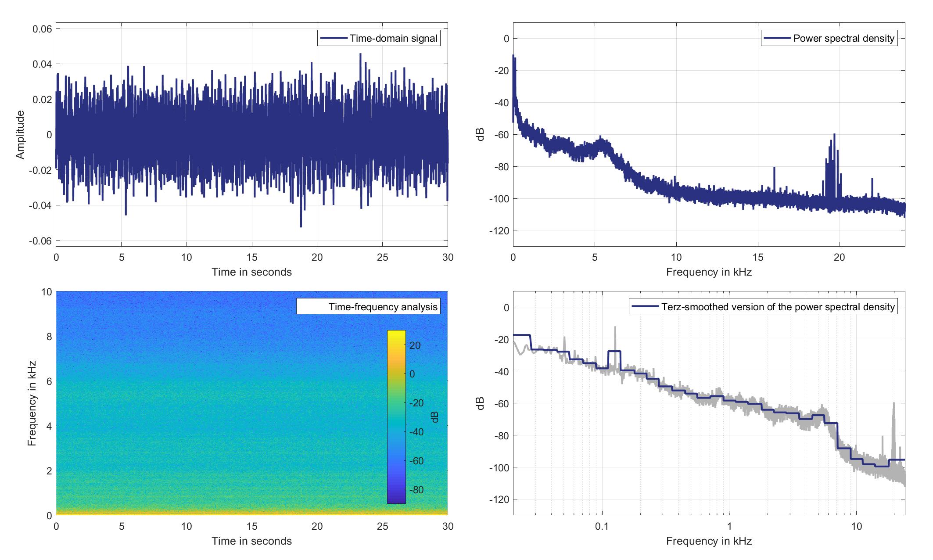Click the largest negative waveform spike near 19 seconds
Image resolution: width=933 pixels, height=560 pixels.
301,222
